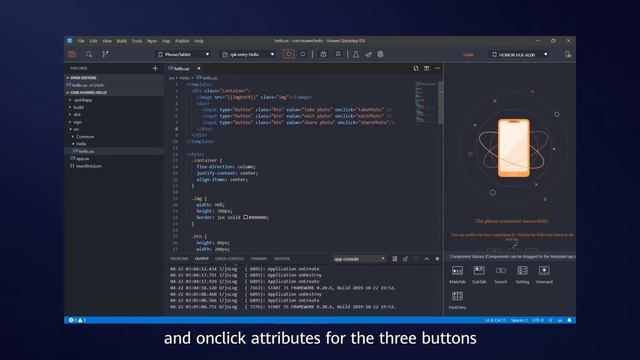The height and width of the screenshot is (360, 640).
Task: Click the error count icon in status bar
Action: (x=72, y=320)
